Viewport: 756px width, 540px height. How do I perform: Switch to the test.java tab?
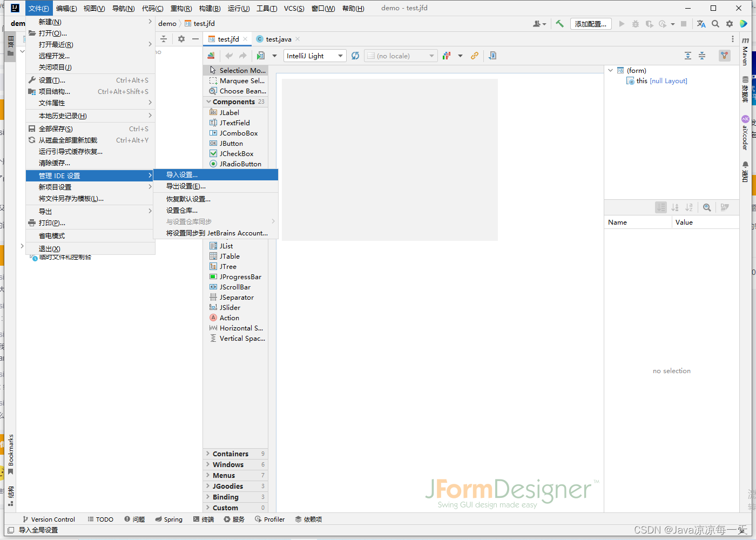click(x=278, y=39)
